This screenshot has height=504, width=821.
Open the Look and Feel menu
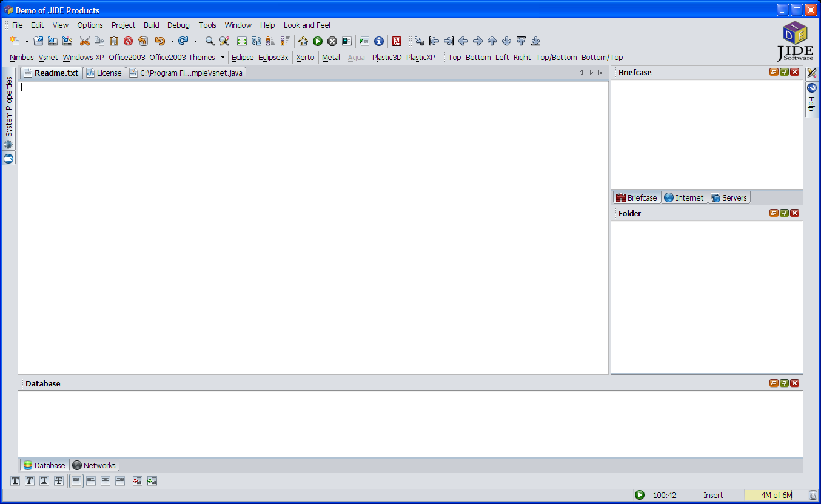[307, 25]
